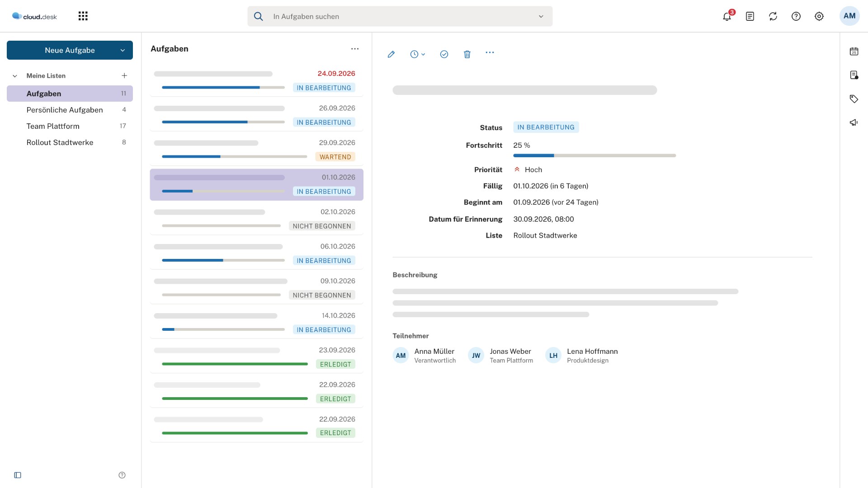Open more actions in task detail toolbar
868x488 pixels.
tap(490, 53)
